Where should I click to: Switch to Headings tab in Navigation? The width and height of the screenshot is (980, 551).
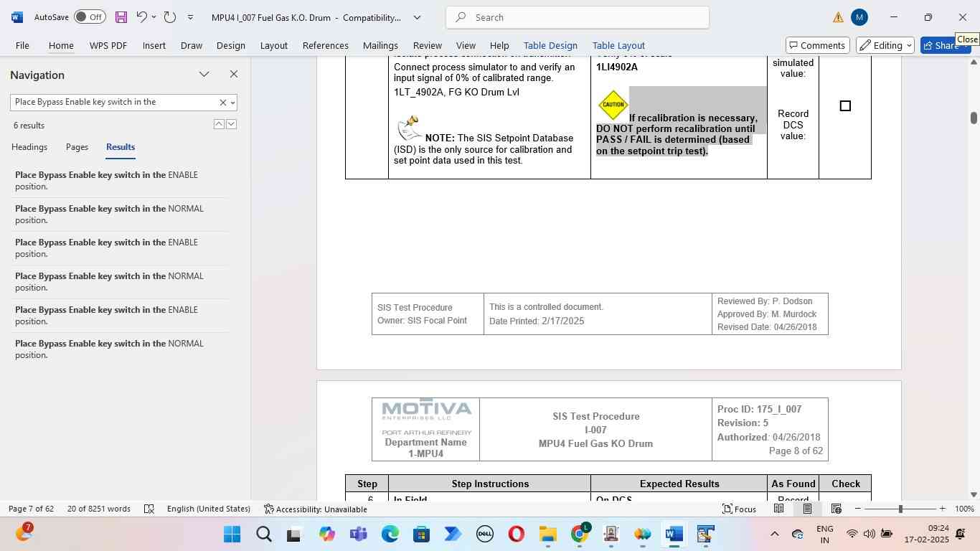pos(29,147)
